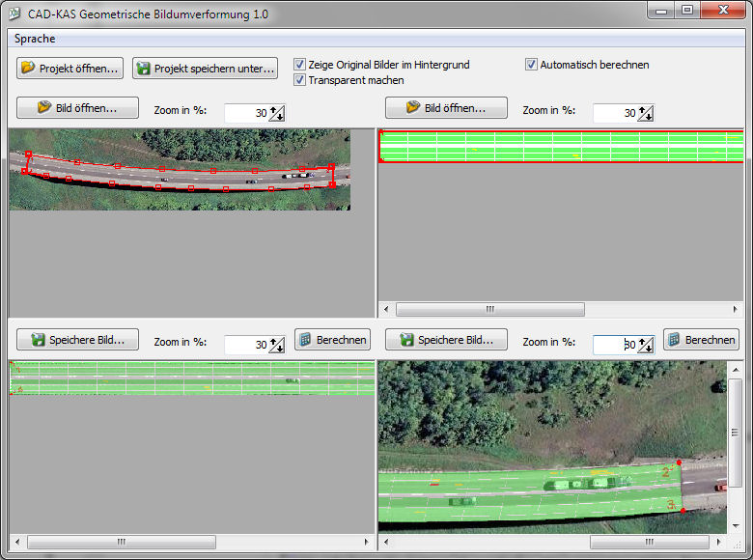
Task: Click the 'Projekt öffnen...' folder button
Action: coord(70,69)
